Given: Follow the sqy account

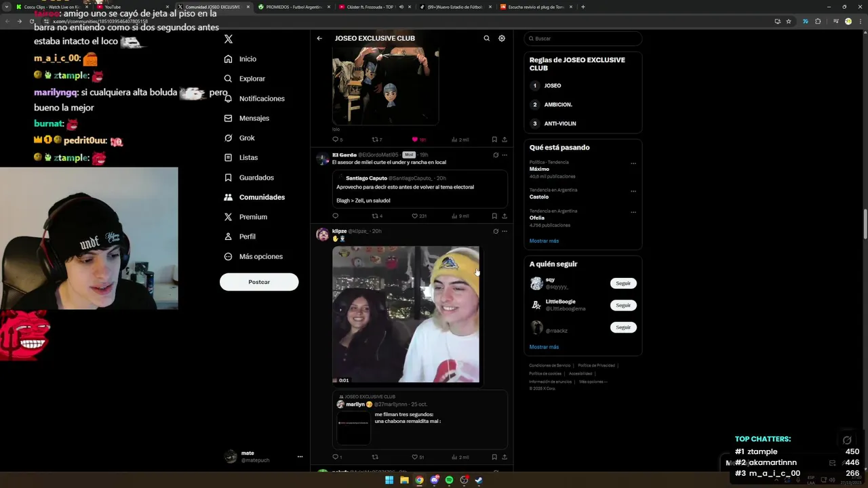Looking at the screenshot, I should pyautogui.click(x=623, y=283).
